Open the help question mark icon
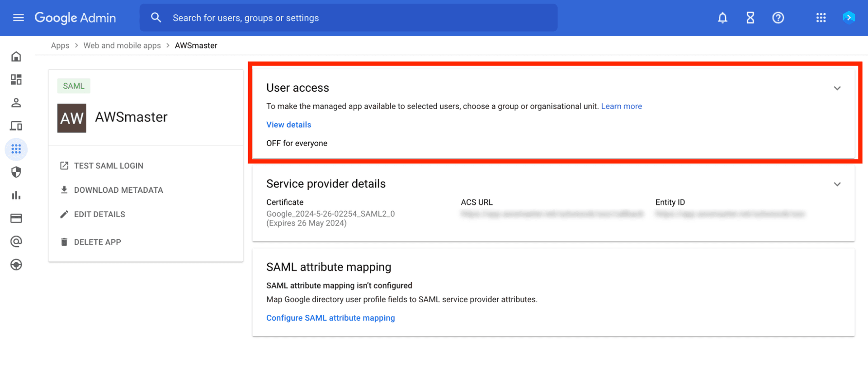 [778, 18]
